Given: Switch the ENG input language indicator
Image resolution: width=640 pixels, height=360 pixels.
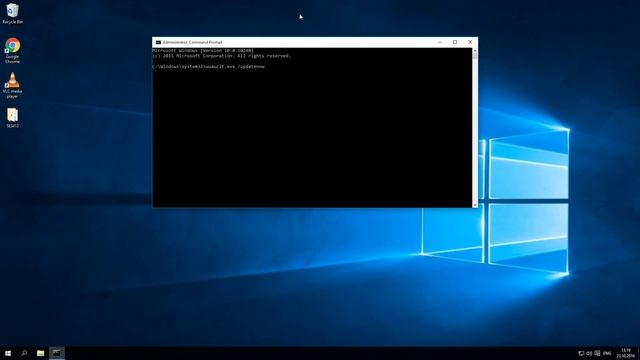Looking at the screenshot, I should coord(607,353).
